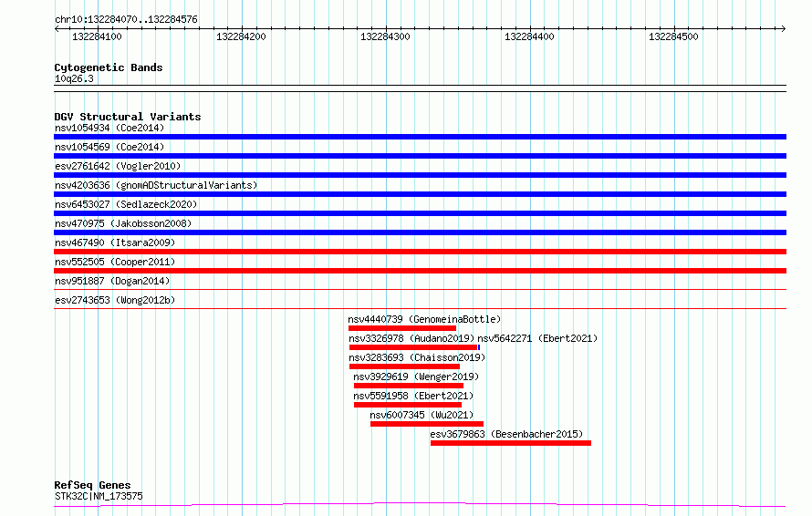The height and width of the screenshot is (516, 812).
Task: Click the RefSeq Genes track title
Action: (92, 486)
